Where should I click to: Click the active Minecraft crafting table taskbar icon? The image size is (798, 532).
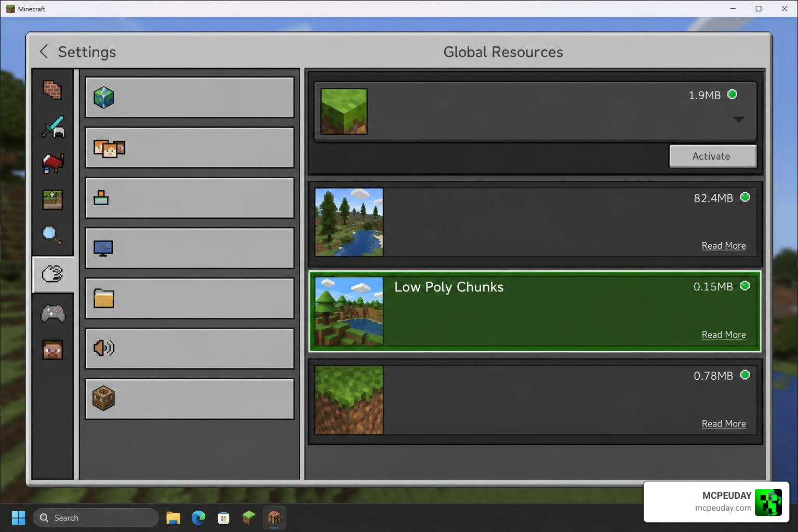274,517
